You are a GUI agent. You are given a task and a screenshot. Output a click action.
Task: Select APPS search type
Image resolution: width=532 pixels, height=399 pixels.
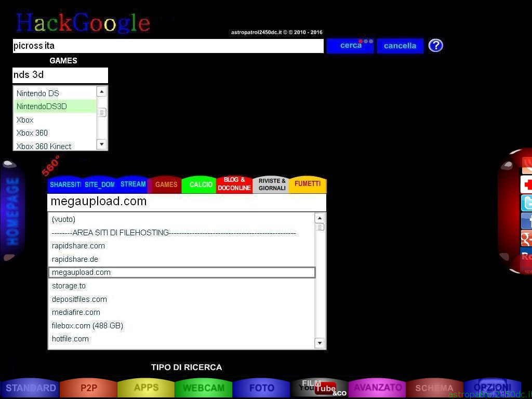[x=146, y=388]
